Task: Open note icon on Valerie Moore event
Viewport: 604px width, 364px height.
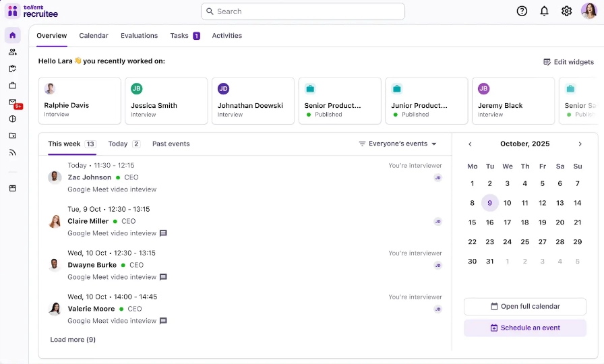Action: click(163, 321)
